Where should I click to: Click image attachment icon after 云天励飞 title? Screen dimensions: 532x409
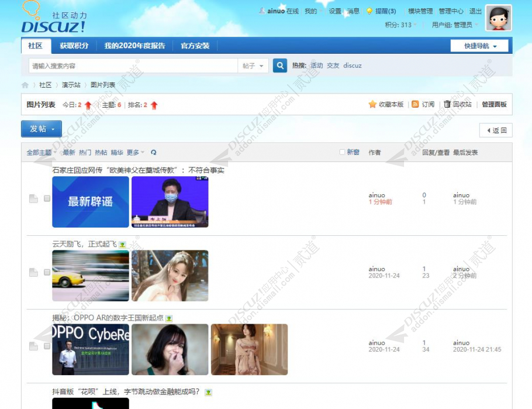(123, 245)
